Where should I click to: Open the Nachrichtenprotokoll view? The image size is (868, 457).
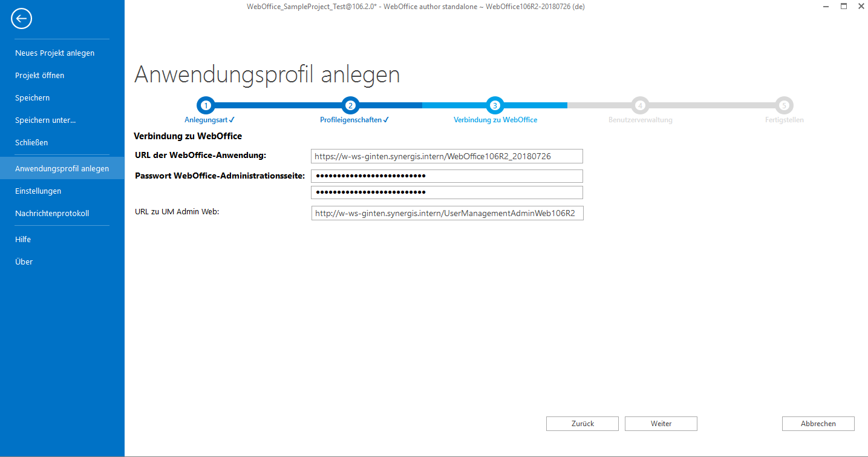(52, 213)
